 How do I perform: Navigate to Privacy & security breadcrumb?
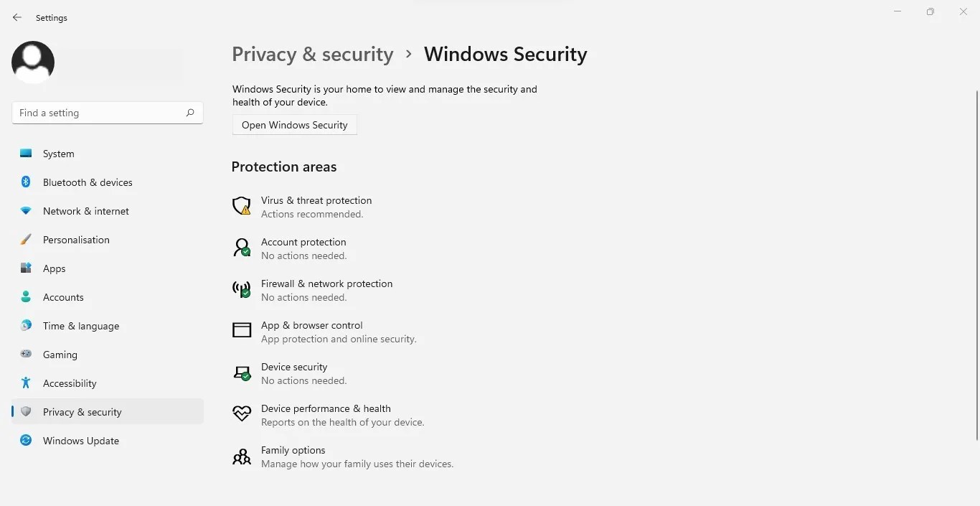point(312,54)
